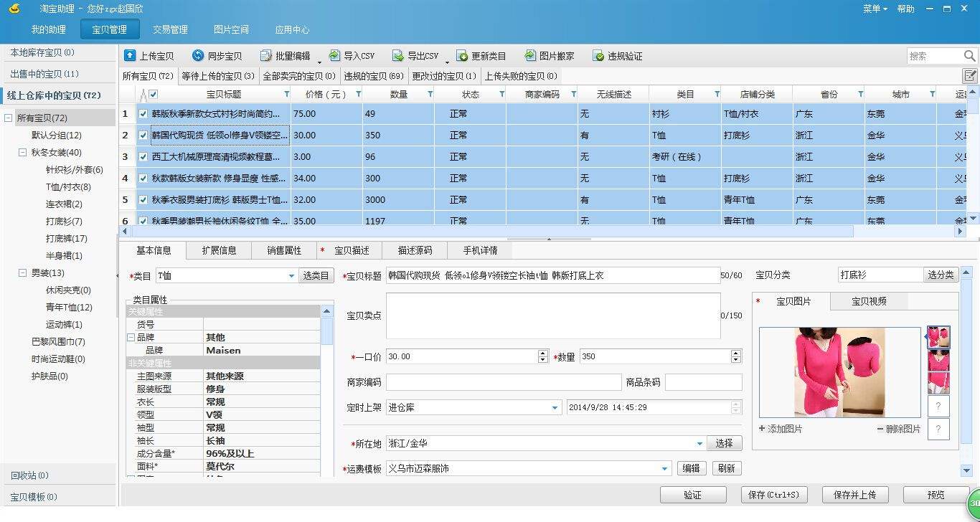This screenshot has height=522, width=980.
Task: Click the 保存并上传 button
Action: 854,494
